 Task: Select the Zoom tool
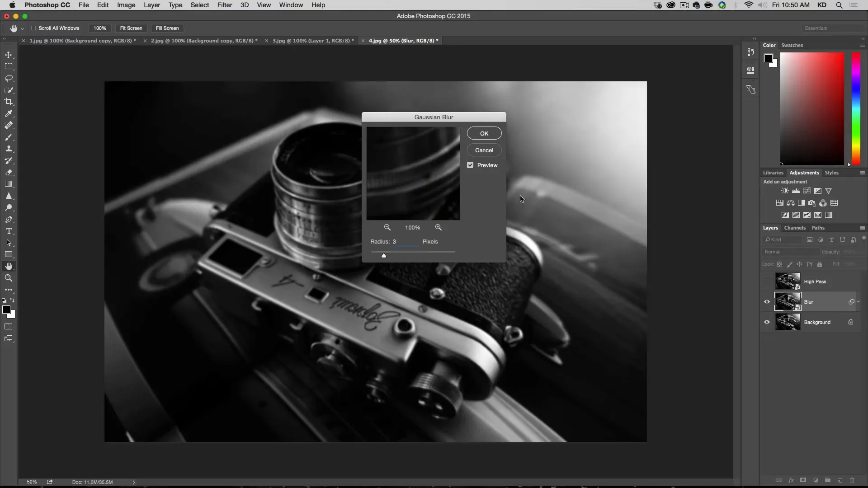[x=9, y=278]
